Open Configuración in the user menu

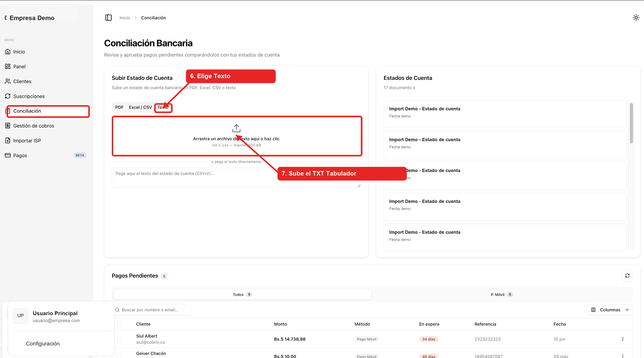[43, 344]
